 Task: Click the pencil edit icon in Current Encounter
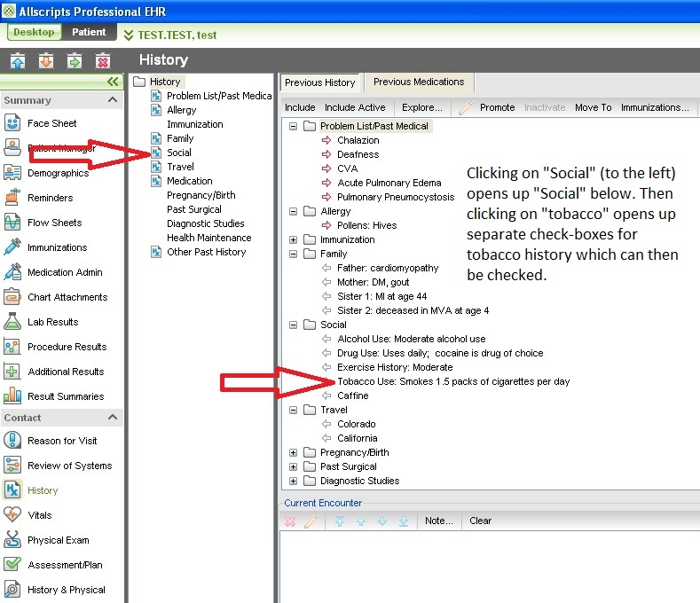(311, 521)
